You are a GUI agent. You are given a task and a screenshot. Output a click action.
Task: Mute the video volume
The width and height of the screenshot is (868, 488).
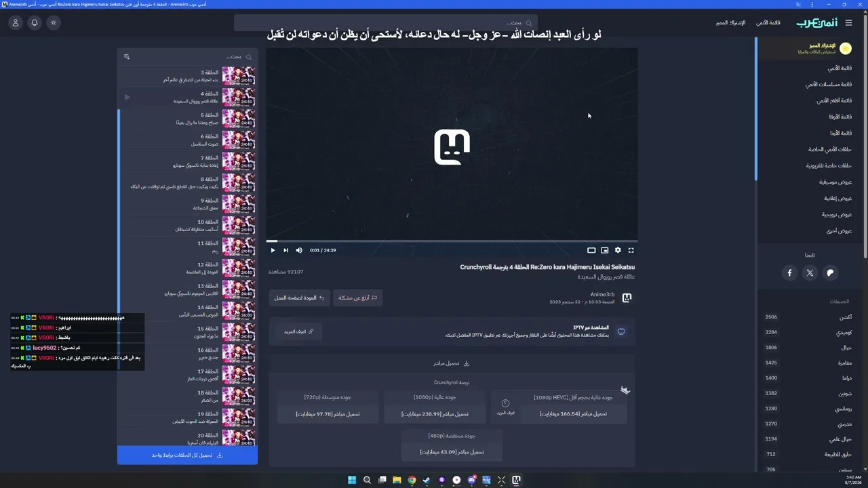(299, 250)
